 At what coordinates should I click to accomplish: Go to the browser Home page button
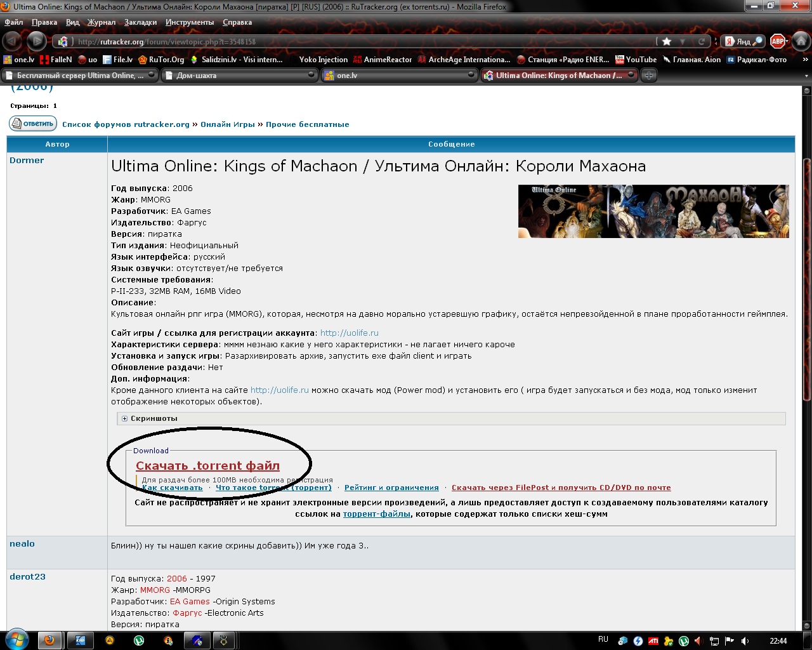pos(801,41)
